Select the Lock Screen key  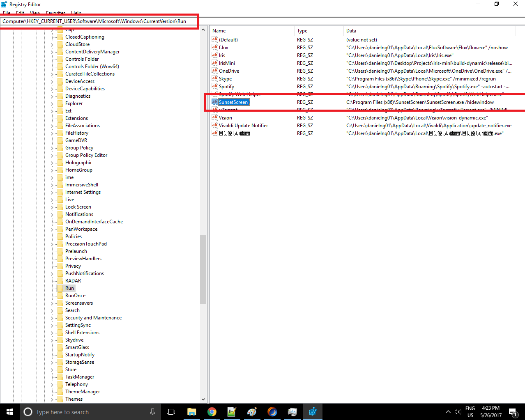coord(78,207)
